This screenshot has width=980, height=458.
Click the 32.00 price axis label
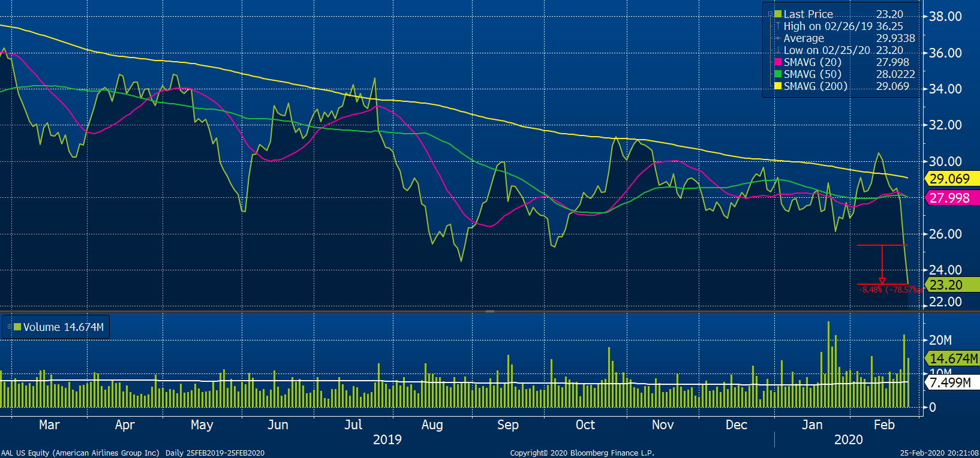tap(945, 125)
